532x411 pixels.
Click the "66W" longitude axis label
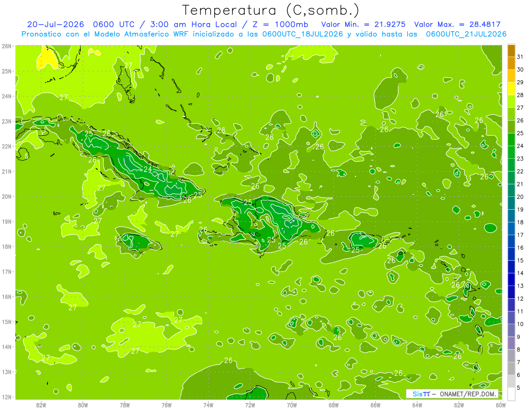pyautogui.click(x=376, y=405)
